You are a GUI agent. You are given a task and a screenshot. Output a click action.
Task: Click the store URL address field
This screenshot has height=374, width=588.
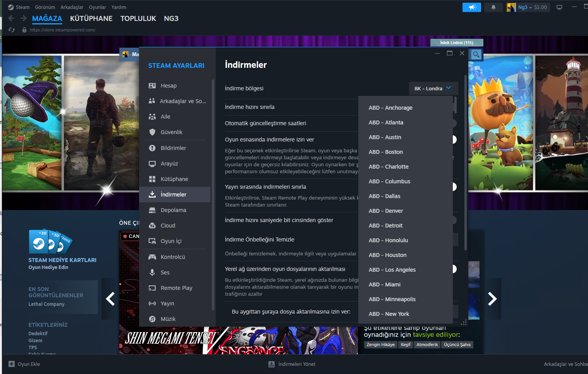click(x=62, y=30)
